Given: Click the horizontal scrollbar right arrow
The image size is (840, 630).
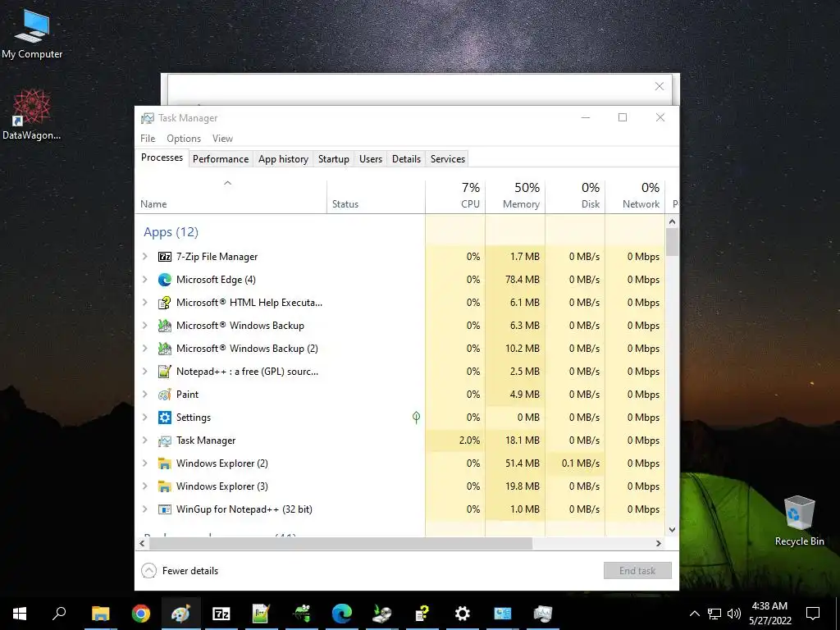Looking at the screenshot, I should [659, 543].
